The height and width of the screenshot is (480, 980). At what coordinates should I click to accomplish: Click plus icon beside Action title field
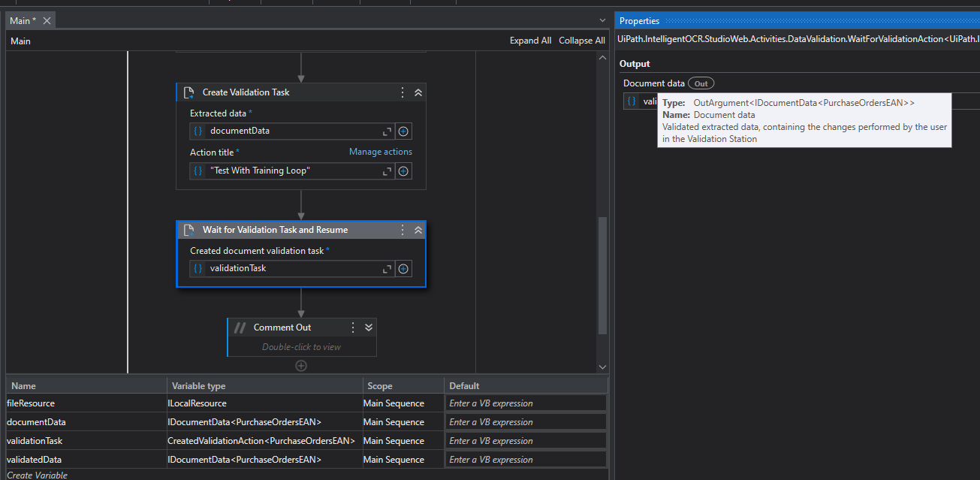pyautogui.click(x=403, y=171)
